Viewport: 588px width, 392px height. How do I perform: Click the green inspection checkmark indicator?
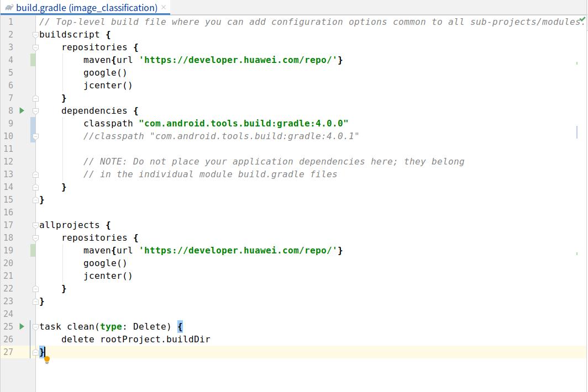coord(582,19)
